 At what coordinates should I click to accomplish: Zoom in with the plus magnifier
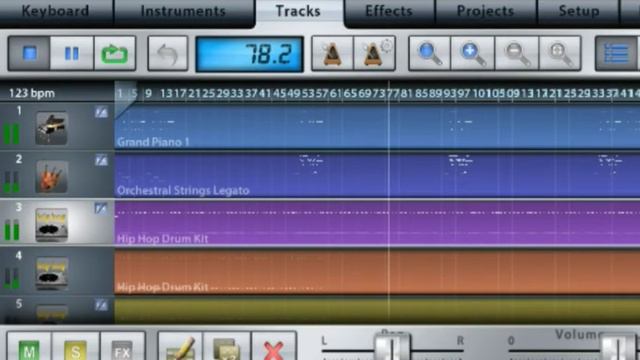[473, 53]
